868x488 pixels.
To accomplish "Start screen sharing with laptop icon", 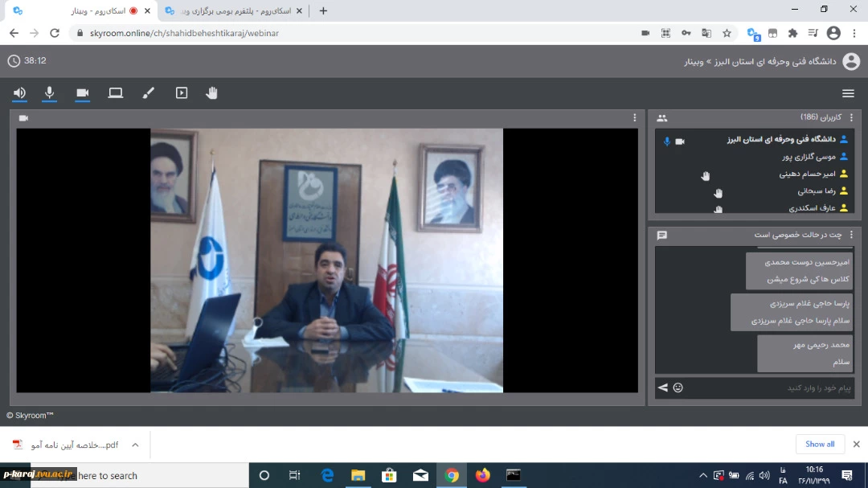I will click(115, 93).
